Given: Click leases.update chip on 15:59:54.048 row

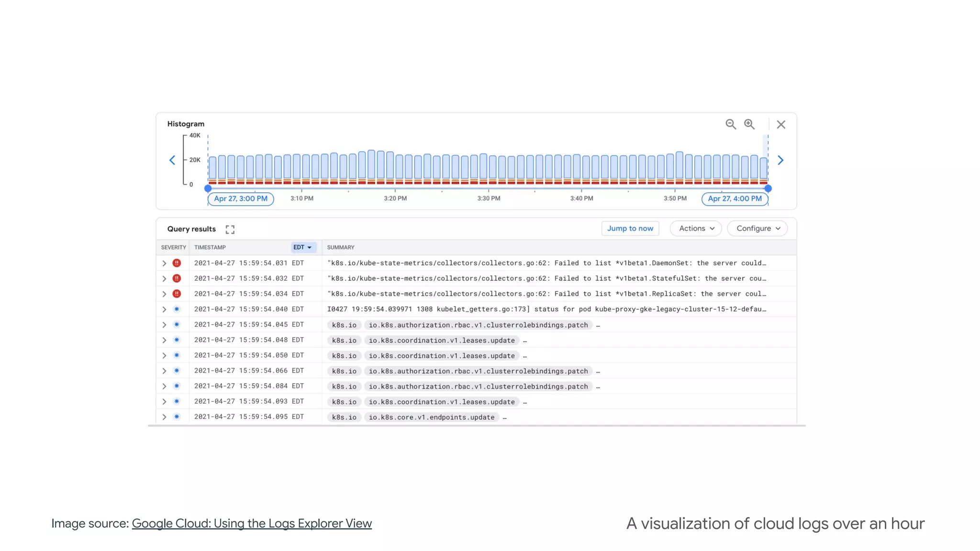Looking at the screenshot, I should (x=442, y=341).
